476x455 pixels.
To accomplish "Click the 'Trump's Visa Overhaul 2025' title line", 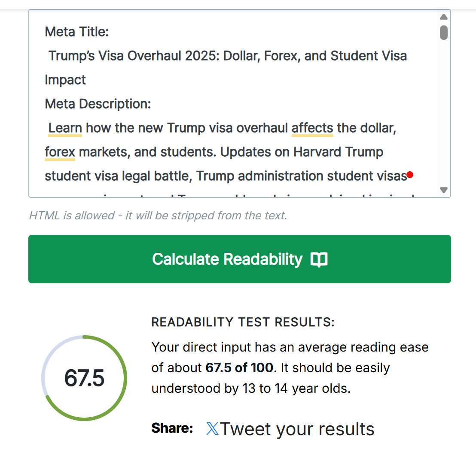I will point(228,56).
